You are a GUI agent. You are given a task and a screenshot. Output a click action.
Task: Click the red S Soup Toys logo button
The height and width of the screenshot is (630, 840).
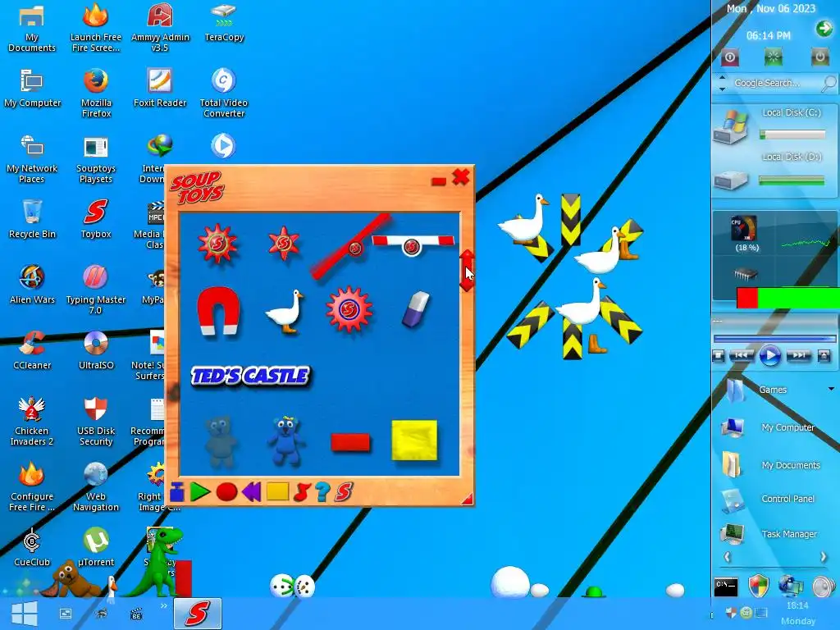pos(344,492)
